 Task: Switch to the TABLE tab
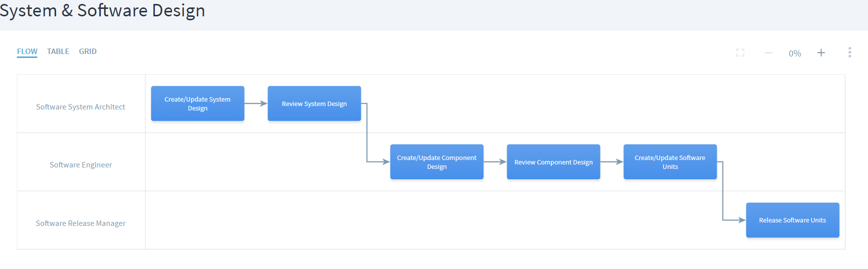58,52
